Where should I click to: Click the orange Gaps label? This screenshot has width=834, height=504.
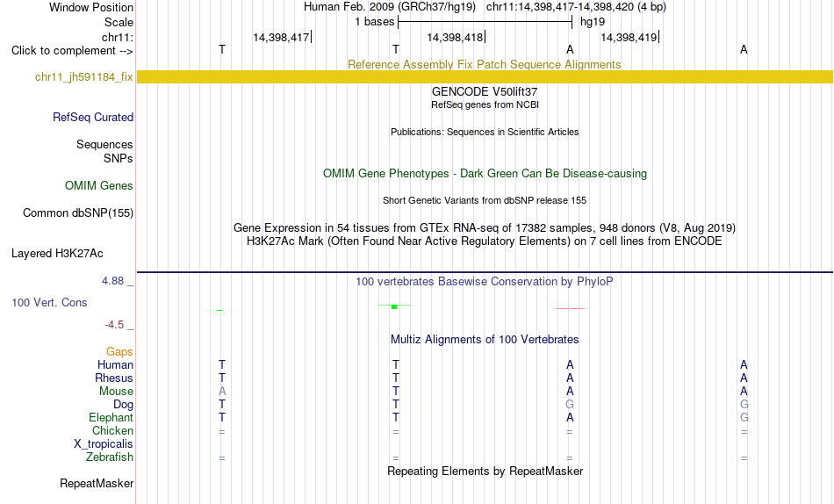(x=119, y=352)
